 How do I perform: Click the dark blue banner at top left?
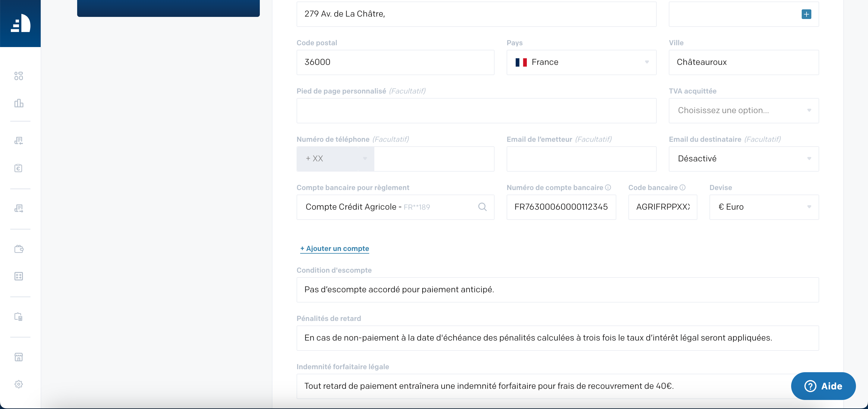(168, 8)
